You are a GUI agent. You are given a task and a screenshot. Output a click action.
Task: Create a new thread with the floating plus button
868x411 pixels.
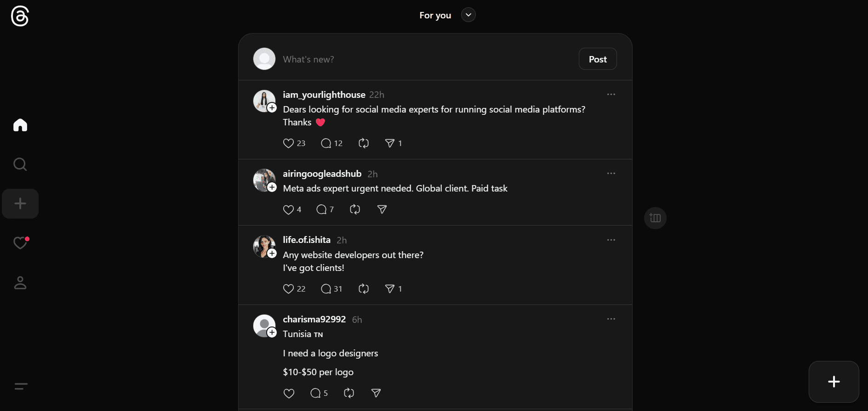pos(834,381)
